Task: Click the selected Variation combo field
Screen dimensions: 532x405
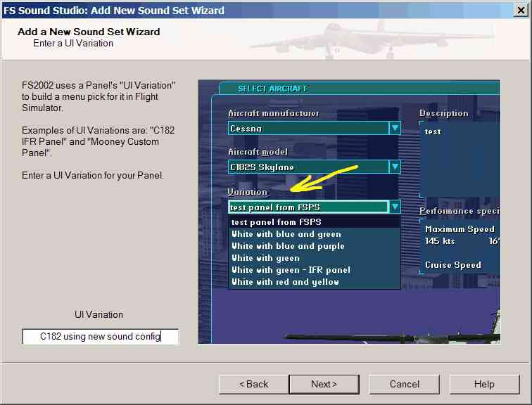Action: tap(308, 207)
